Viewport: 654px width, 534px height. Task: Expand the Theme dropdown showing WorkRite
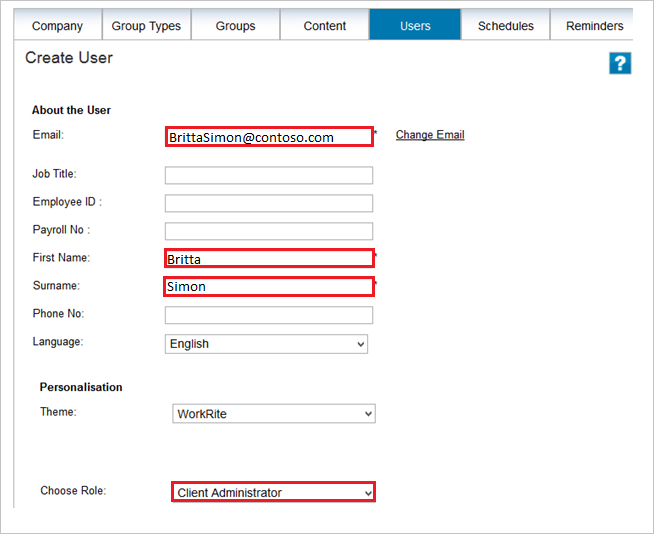tap(274, 413)
